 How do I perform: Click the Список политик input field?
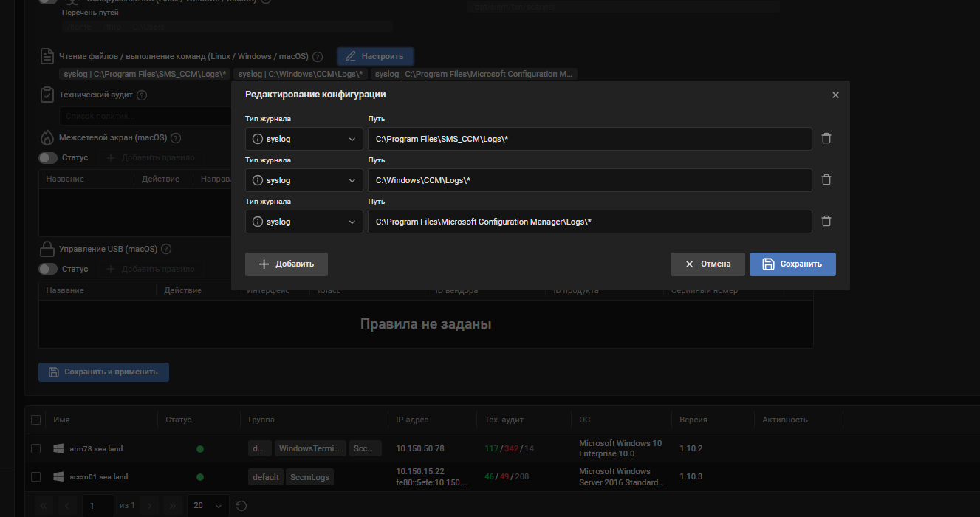pyautogui.click(x=145, y=116)
